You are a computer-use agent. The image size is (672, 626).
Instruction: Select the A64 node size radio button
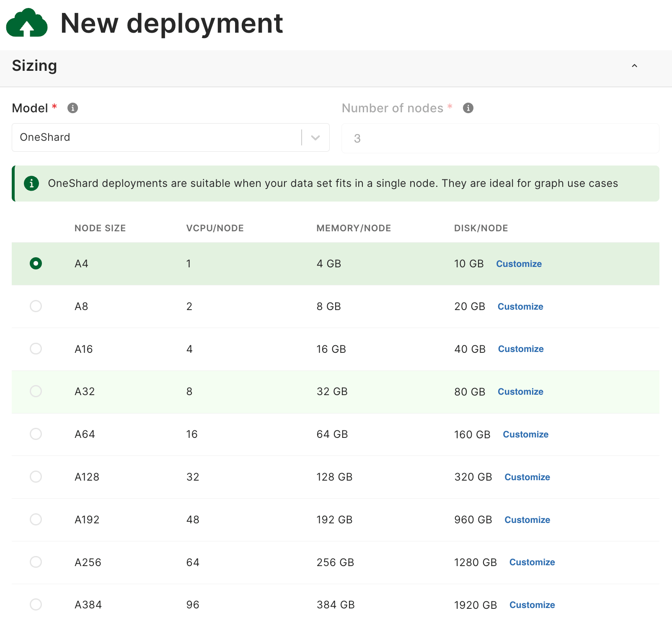coord(36,434)
